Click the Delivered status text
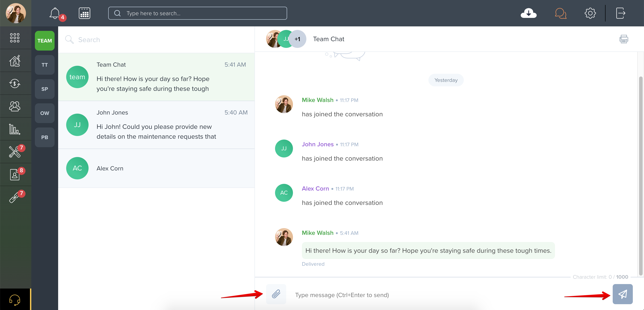This screenshot has width=644, height=310. coord(313,264)
